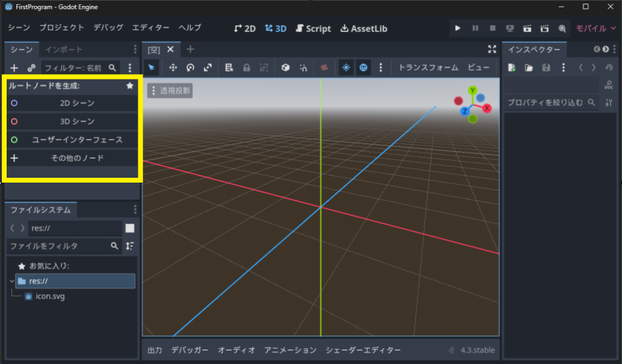622x364 pixels.
Task: Load an existing resource folder icon
Action: pyautogui.click(x=529, y=68)
